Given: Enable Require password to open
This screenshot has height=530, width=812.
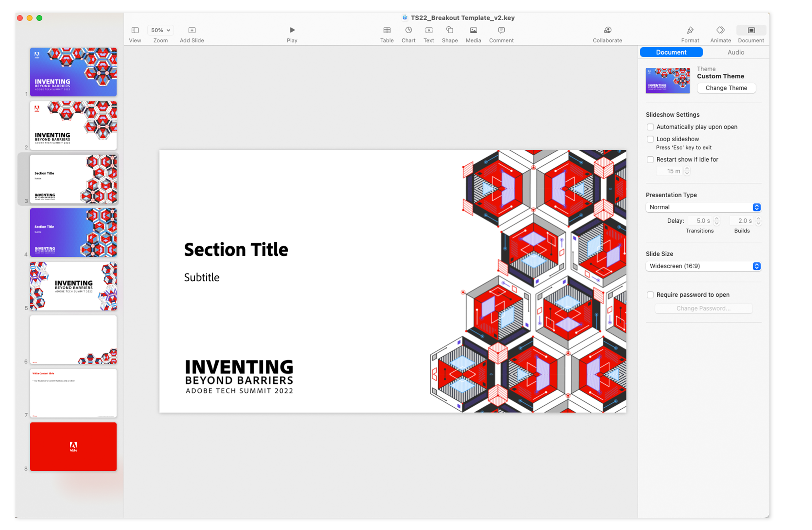Looking at the screenshot, I should click(x=650, y=295).
